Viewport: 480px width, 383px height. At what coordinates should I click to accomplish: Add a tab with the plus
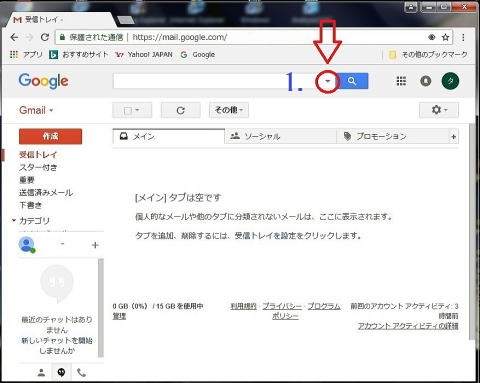(454, 137)
